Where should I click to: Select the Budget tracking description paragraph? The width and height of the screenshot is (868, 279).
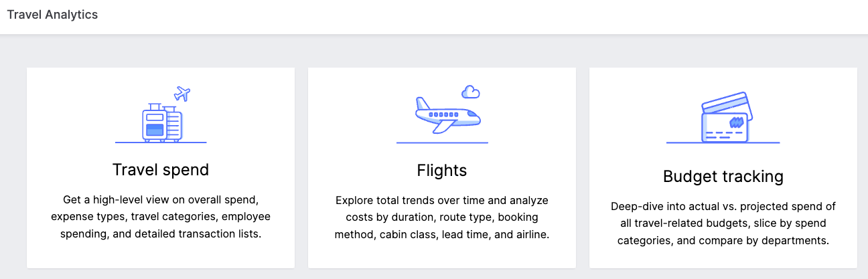723,223
